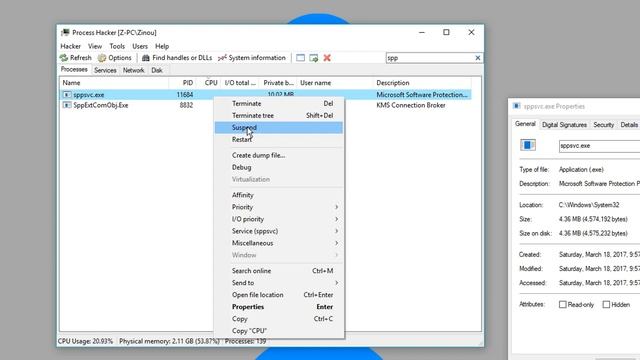Choose Suspend from the context menu

[x=279, y=127]
